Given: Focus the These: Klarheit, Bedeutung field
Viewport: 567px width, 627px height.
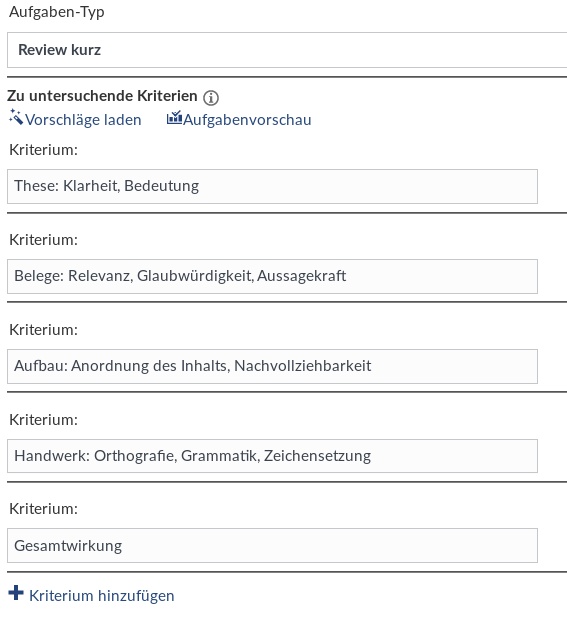Looking at the screenshot, I should point(272,186).
